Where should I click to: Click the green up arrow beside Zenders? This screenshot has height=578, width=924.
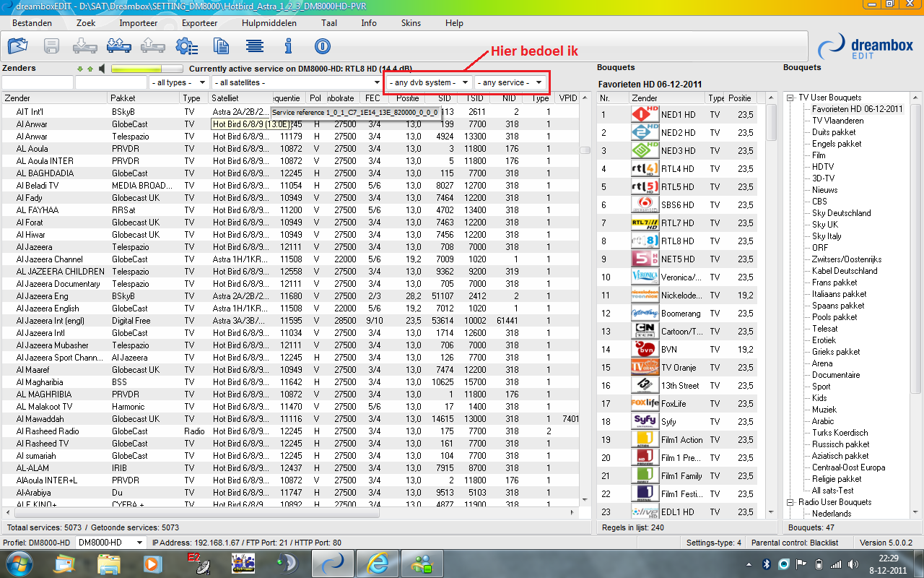pyautogui.click(x=90, y=69)
